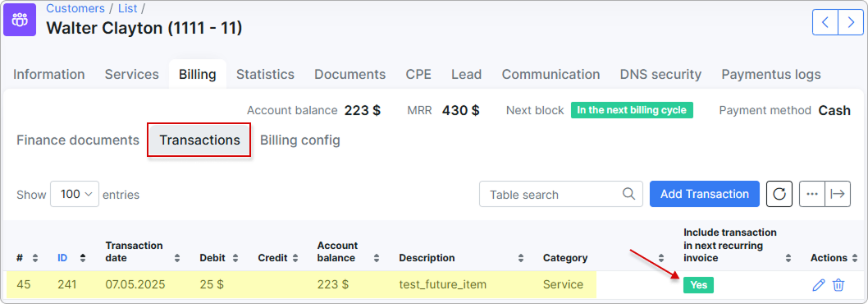Open the Paymentus logs tab
The height and width of the screenshot is (304, 868).
[771, 74]
